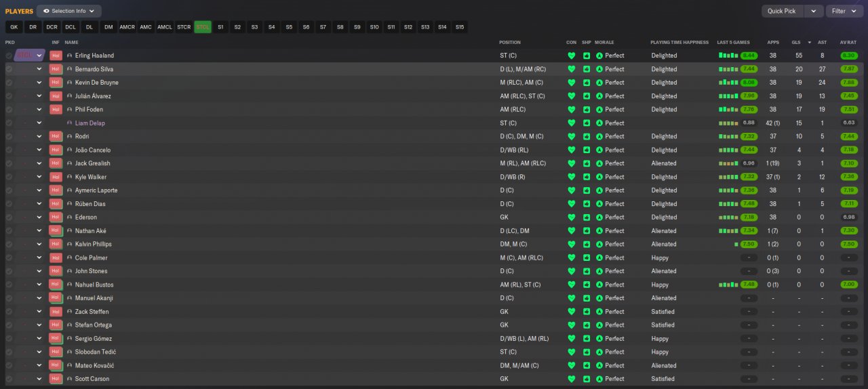868x389 pixels.
Task: Click the condition heart icon for Kyle Walker
Action: tap(571, 177)
